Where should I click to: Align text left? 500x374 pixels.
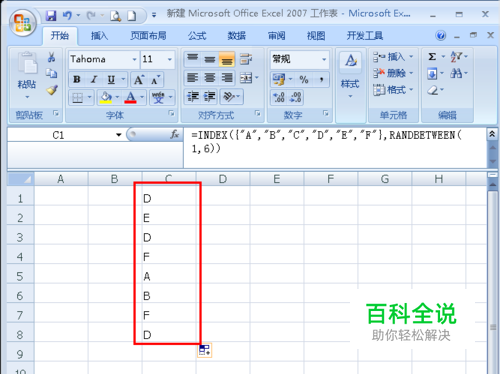tap(192, 78)
